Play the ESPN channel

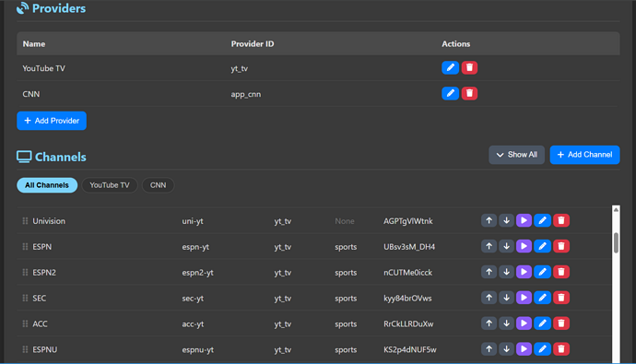(524, 246)
